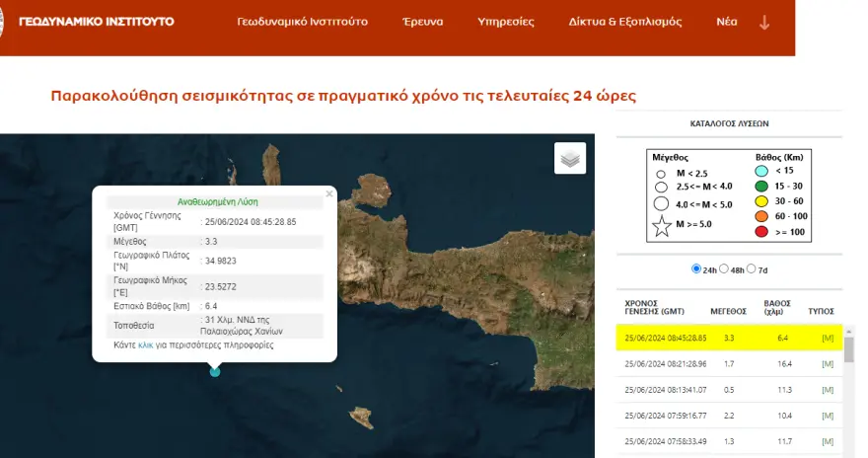This screenshot has width=868, height=458.
Task: Select the 7d time range option
Action: [752, 268]
